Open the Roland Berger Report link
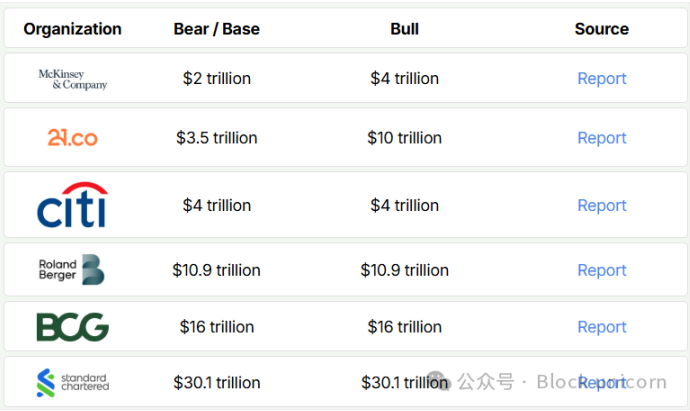690x411 pixels. click(x=602, y=270)
